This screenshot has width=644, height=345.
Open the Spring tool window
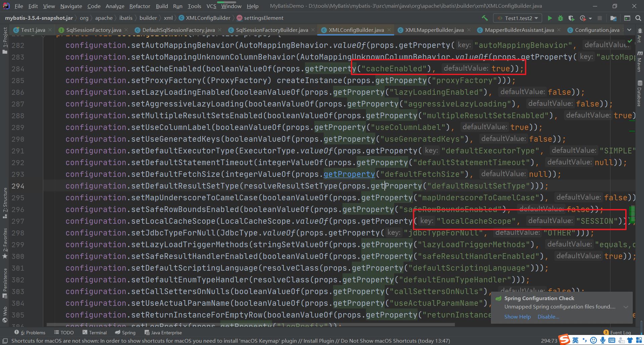click(125, 332)
